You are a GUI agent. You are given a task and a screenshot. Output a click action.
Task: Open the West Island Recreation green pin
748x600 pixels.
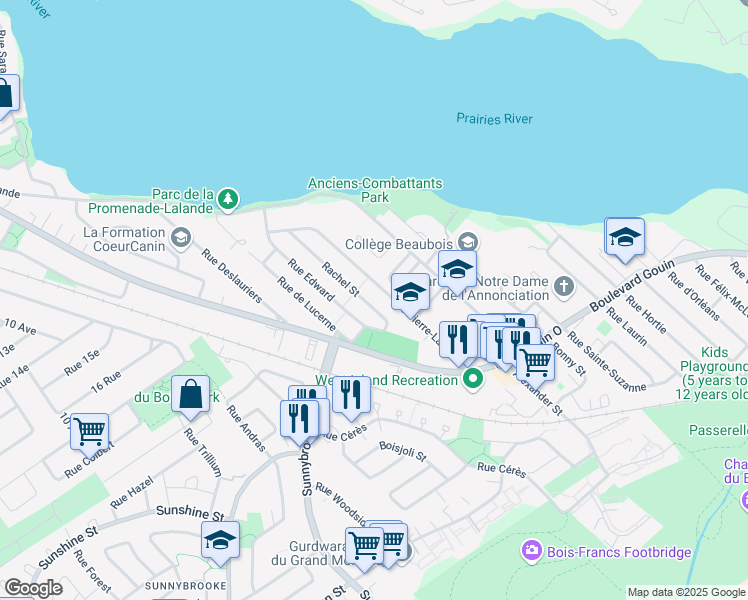473,380
